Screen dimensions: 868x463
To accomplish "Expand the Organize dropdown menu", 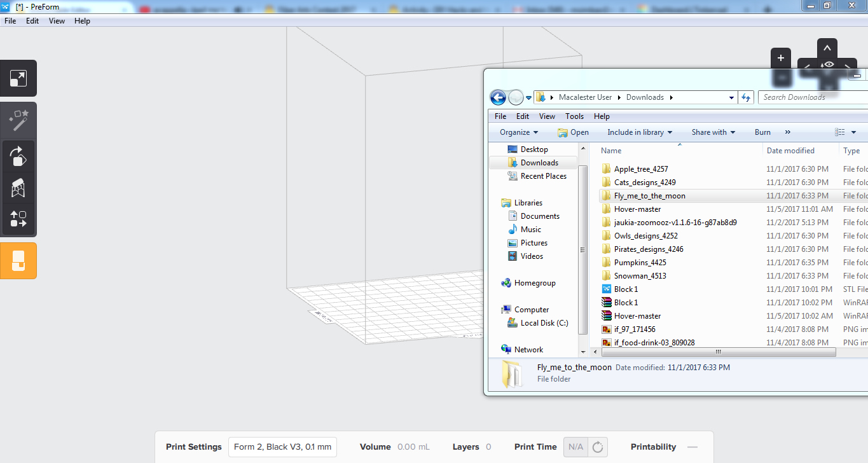I will pyautogui.click(x=519, y=132).
